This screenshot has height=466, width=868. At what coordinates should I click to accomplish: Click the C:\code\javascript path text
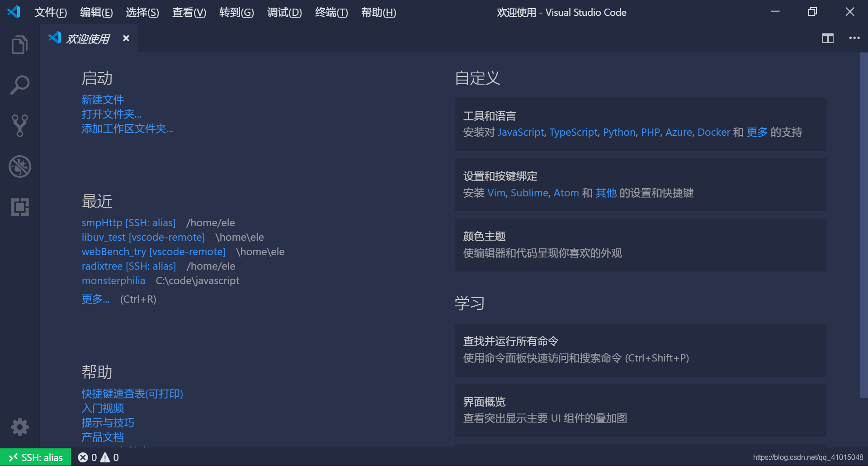(198, 281)
